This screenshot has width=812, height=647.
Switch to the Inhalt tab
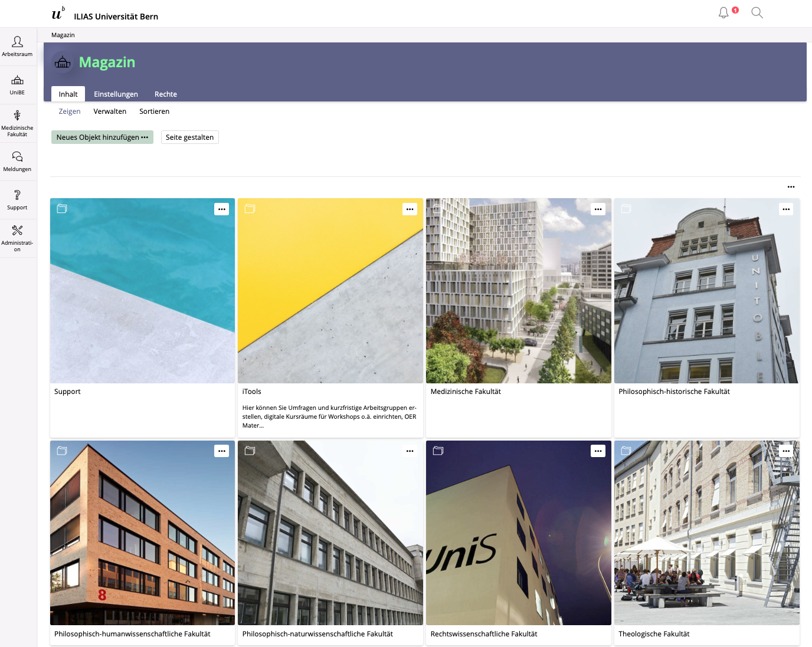coord(68,94)
